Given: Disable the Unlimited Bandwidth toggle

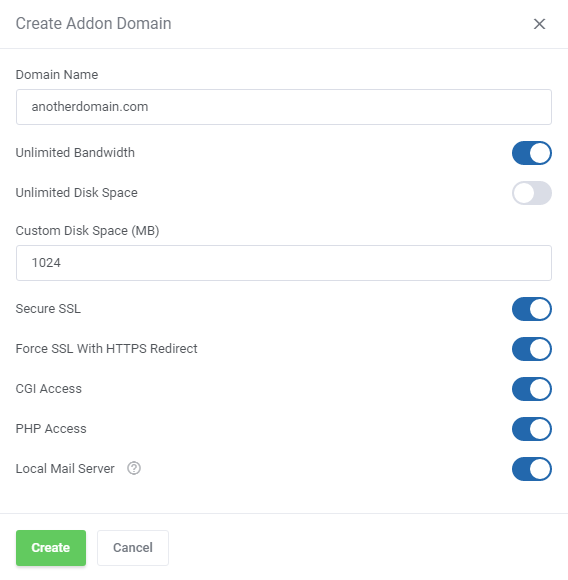Looking at the screenshot, I should (x=532, y=153).
